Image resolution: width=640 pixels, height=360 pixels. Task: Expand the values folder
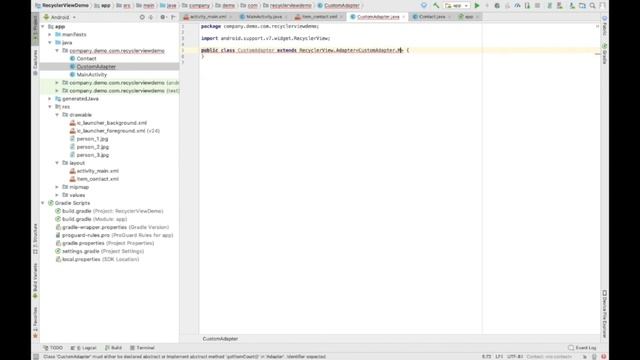pos(57,195)
